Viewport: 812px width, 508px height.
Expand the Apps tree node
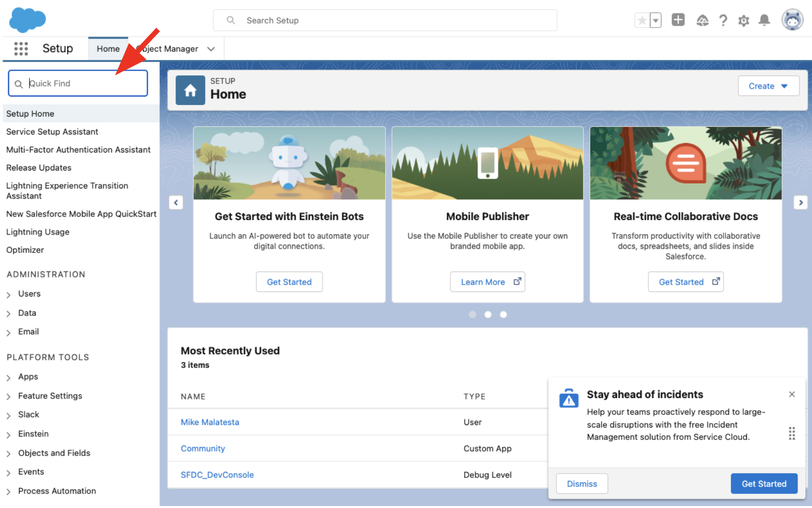tap(8, 377)
